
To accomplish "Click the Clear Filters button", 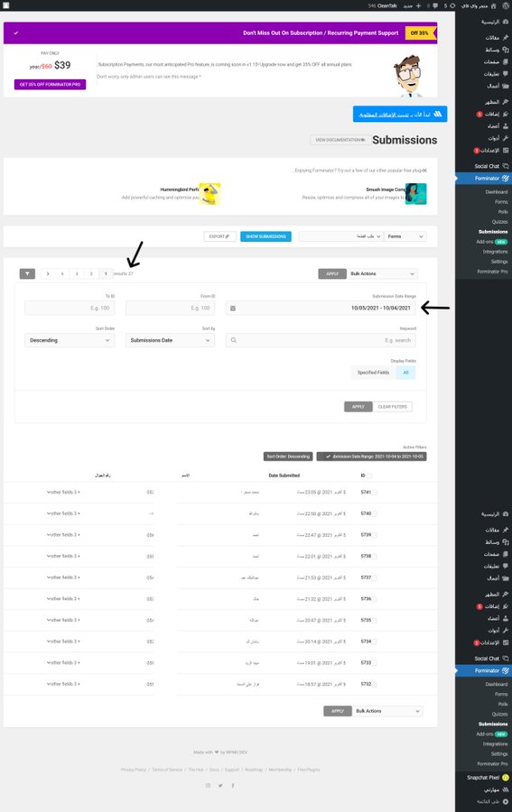I will (x=392, y=407).
